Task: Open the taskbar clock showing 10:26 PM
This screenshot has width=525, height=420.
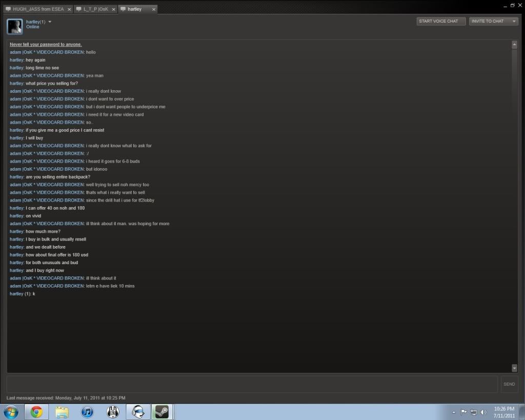Action: (504, 412)
